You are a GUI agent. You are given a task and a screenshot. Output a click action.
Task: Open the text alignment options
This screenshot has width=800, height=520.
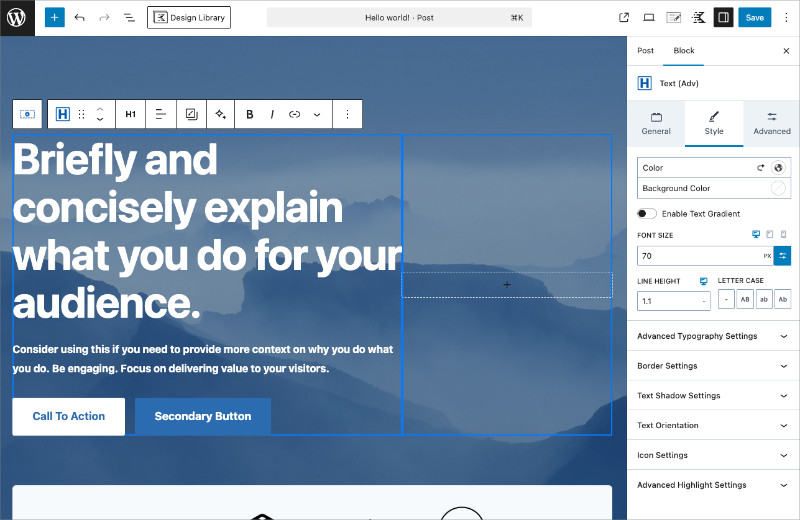point(161,114)
